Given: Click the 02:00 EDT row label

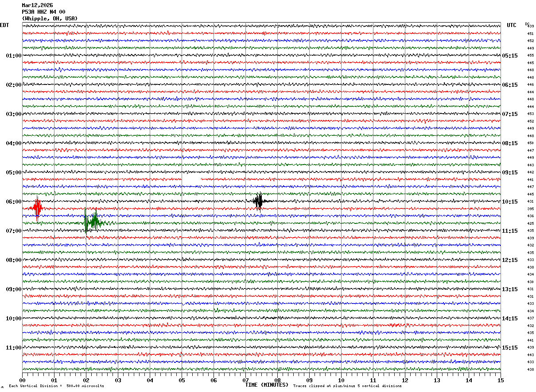Looking at the screenshot, I should point(13,85).
